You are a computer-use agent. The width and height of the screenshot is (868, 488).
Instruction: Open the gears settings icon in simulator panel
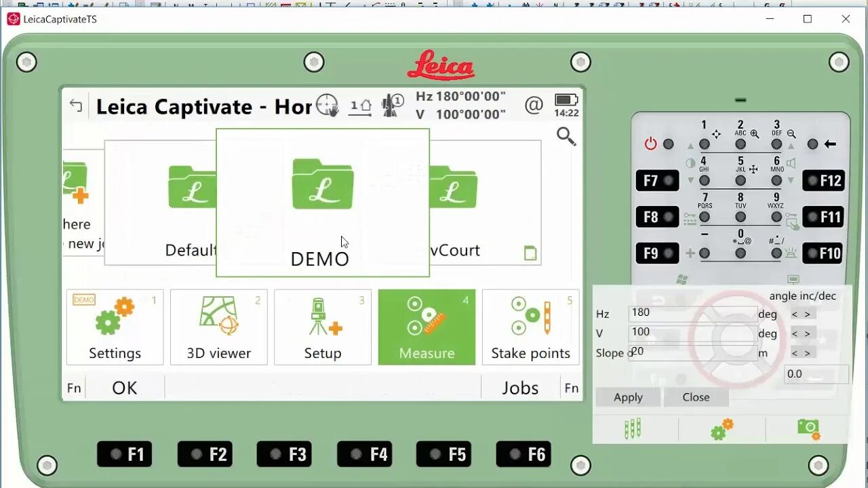[x=722, y=429]
